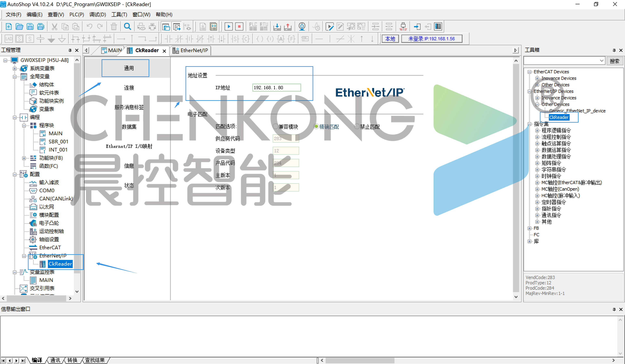Open the 连接 settings page
The width and height of the screenshot is (625, 364).
coord(129,88)
